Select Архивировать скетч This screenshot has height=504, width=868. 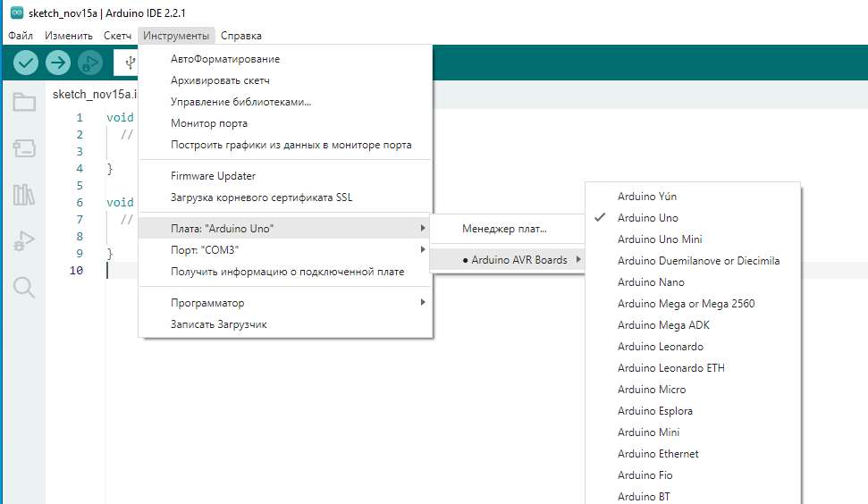point(285,80)
